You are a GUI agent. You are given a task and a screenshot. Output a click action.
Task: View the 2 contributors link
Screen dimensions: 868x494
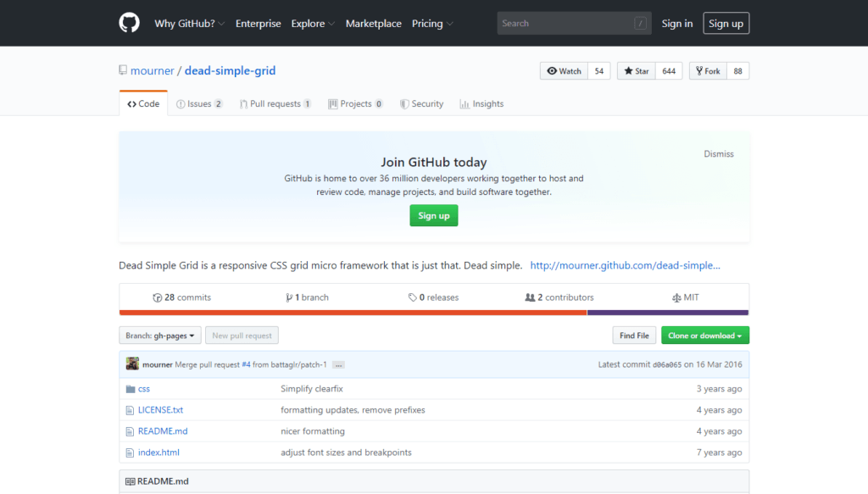point(559,297)
